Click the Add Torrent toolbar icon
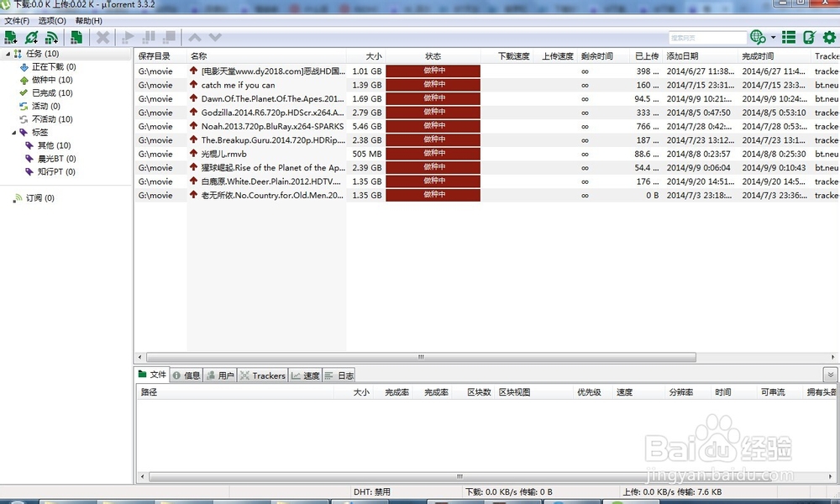The width and height of the screenshot is (840, 504). (11, 38)
